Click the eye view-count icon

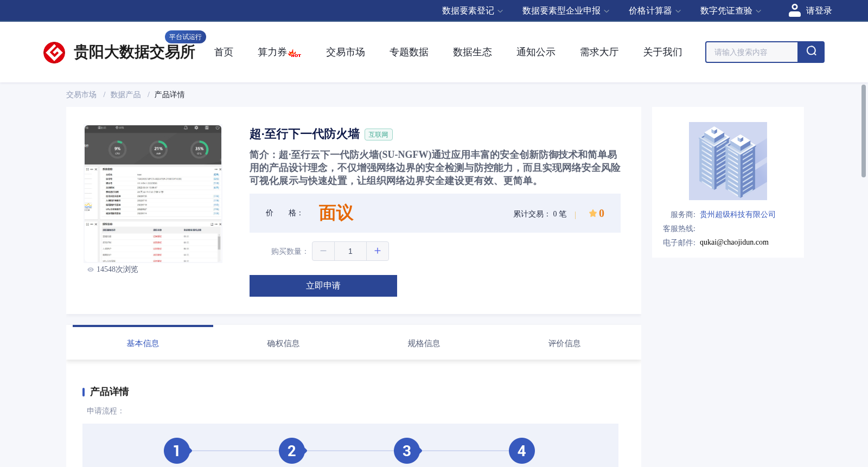(x=91, y=270)
